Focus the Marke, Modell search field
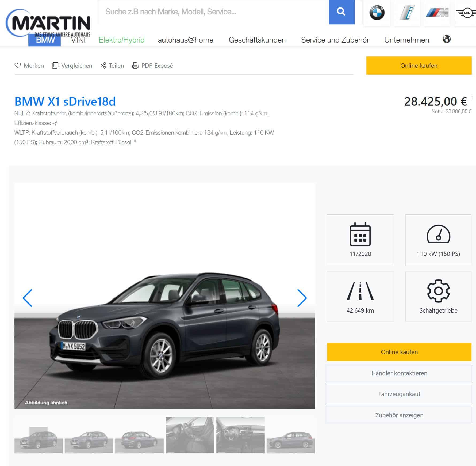The width and height of the screenshot is (476, 466). coord(214,12)
